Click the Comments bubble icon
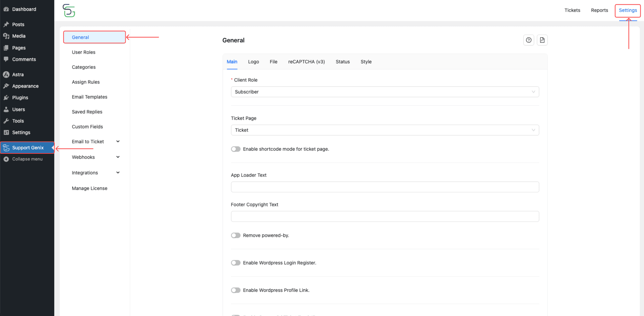This screenshot has height=316, width=644. tap(7, 59)
